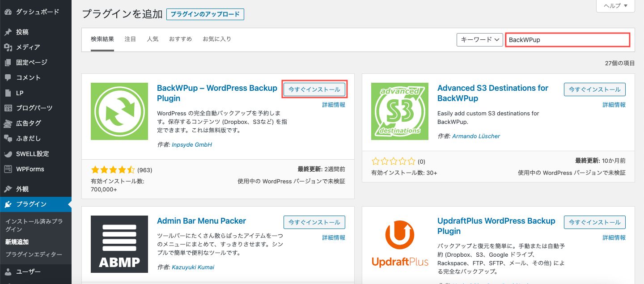
Task: Click the SWELL設定 sidebar icon
Action: tap(8, 154)
